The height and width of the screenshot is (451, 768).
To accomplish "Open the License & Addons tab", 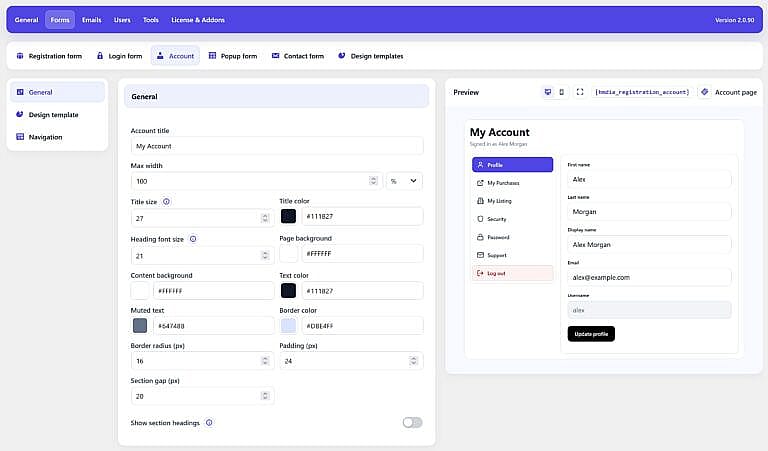I will pos(198,20).
